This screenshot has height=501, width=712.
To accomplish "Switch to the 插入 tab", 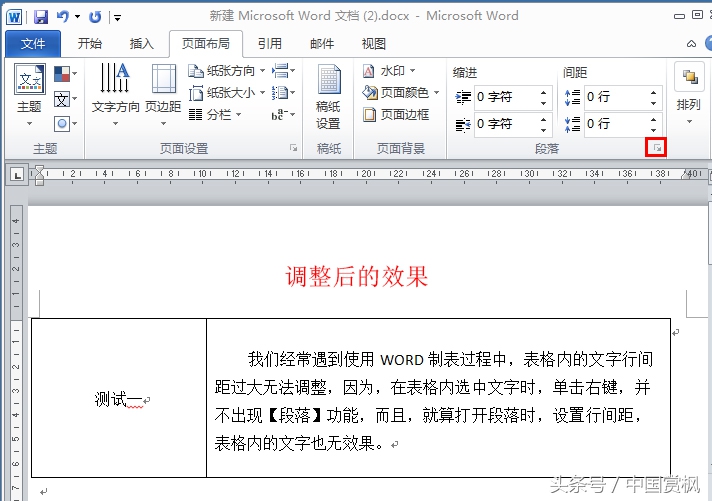I will (x=142, y=44).
